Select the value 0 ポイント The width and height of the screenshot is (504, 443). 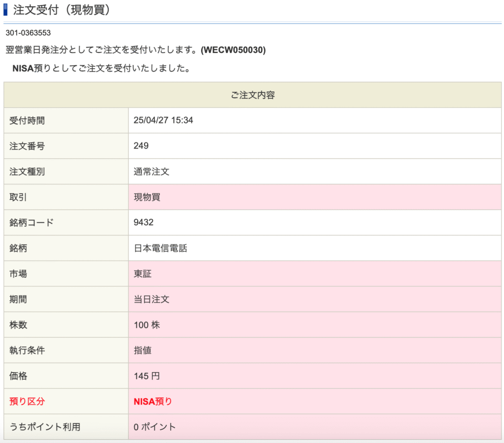coord(155,427)
